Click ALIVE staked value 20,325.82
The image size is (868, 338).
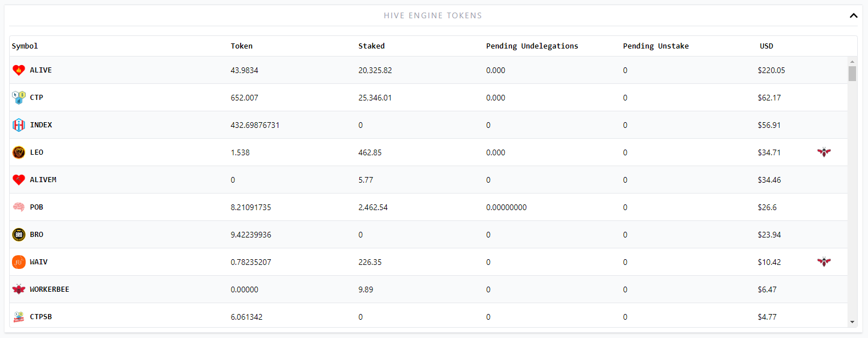tap(375, 70)
